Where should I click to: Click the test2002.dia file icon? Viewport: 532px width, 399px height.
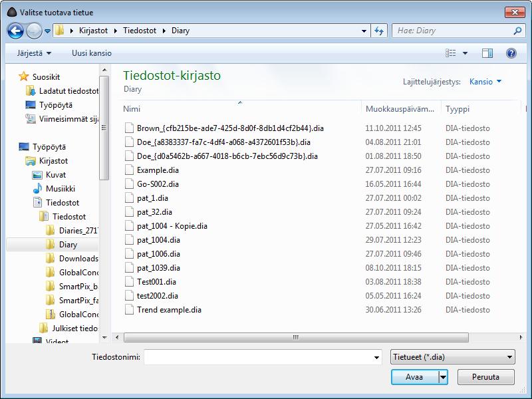pos(129,295)
